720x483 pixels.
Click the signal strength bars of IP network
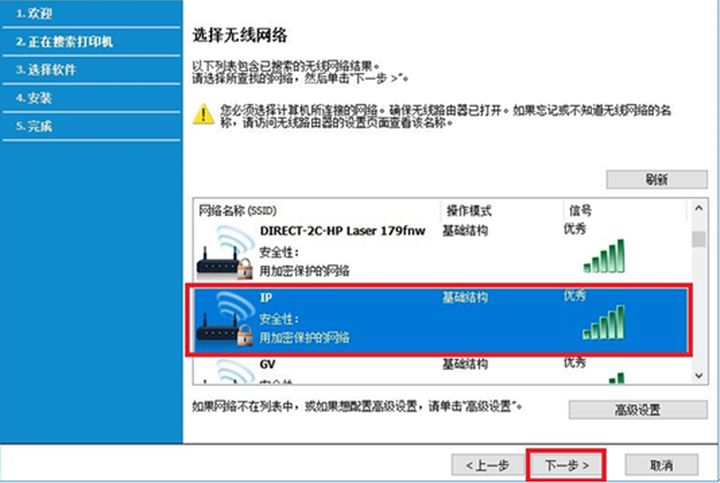click(604, 323)
